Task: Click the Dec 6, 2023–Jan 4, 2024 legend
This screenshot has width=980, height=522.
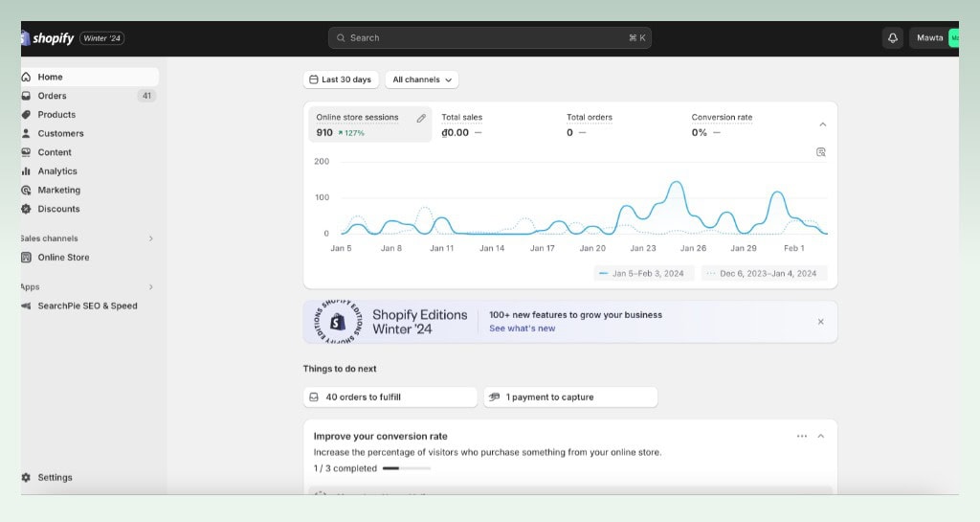Action: (764, 273)
